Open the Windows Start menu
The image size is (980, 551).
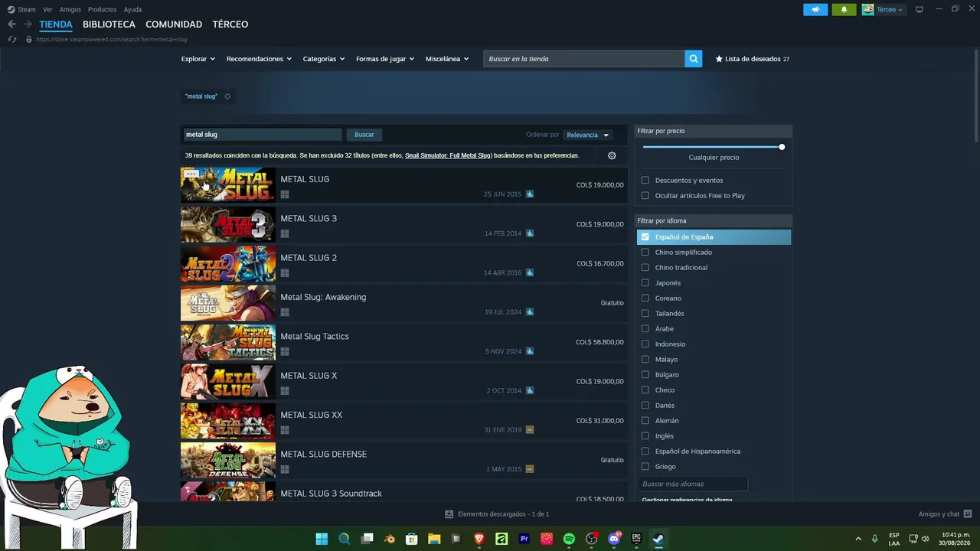[x=322, y=539]
